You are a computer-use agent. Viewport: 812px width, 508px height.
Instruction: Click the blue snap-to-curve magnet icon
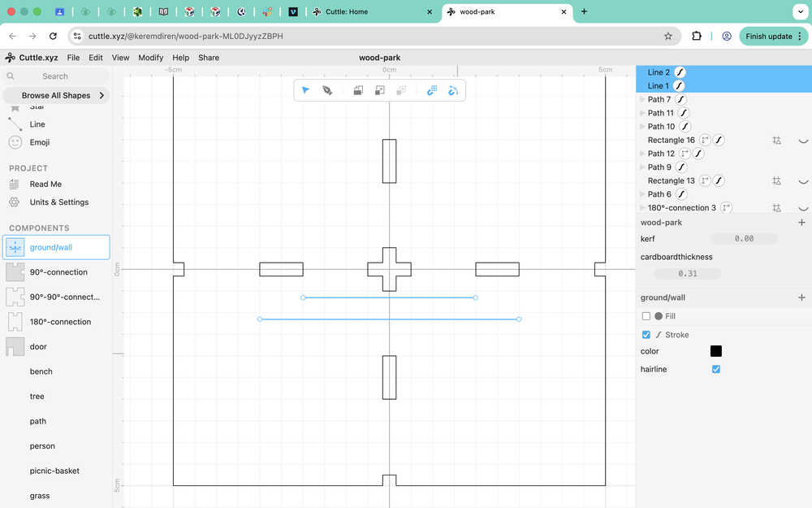pos(453,90)
